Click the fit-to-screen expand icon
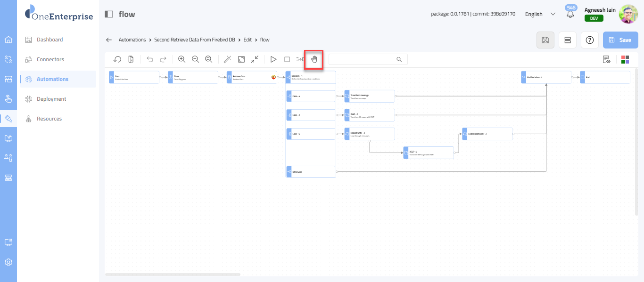This screenshot has height=282, width=644. [x=241, y=59]
